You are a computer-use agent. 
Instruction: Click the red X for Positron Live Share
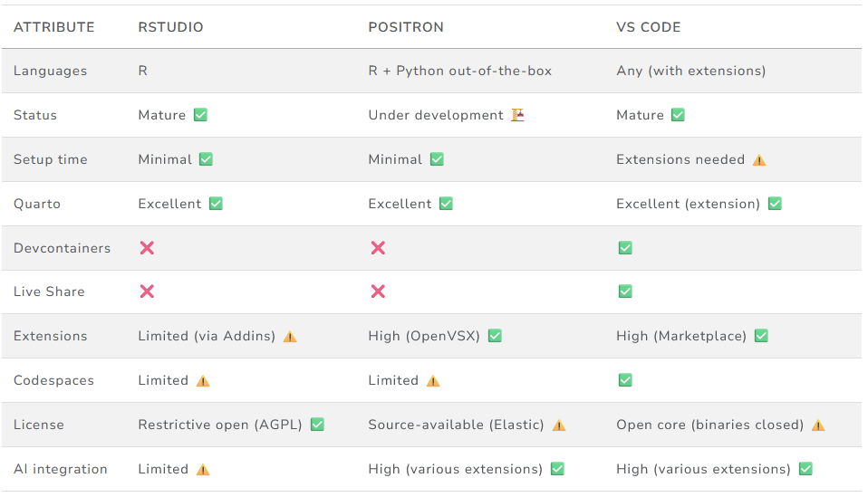378,292
